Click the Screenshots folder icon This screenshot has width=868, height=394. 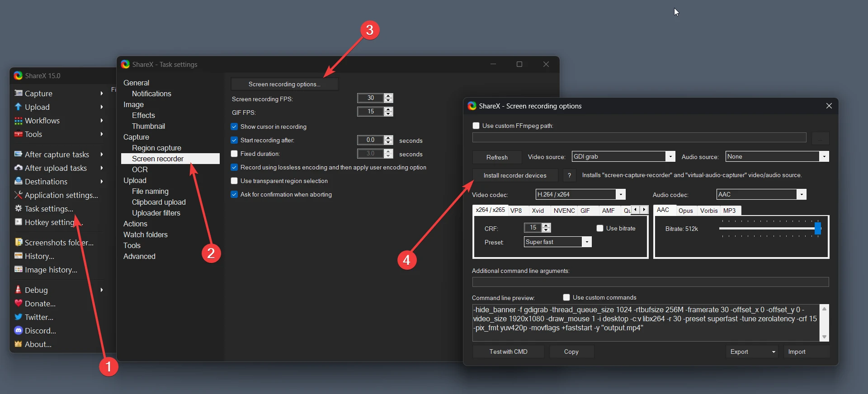pos(19,242)
